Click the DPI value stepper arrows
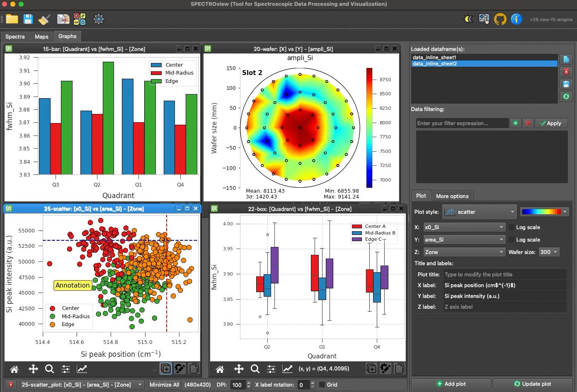Image resolution: width=577 pixels, height=392 pixels. [x=249, y=385]
